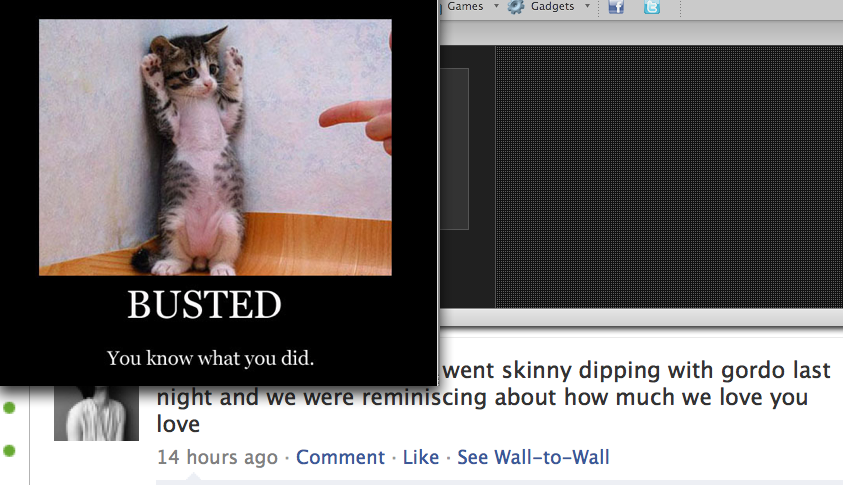Open the Games toolbar menu
This screenshot has height=485, width=843.
465,6
